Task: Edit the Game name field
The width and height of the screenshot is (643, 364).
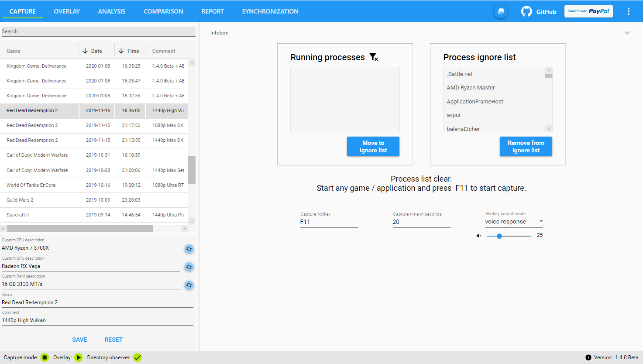Action: pyautogui.click(x=97, y=302)
